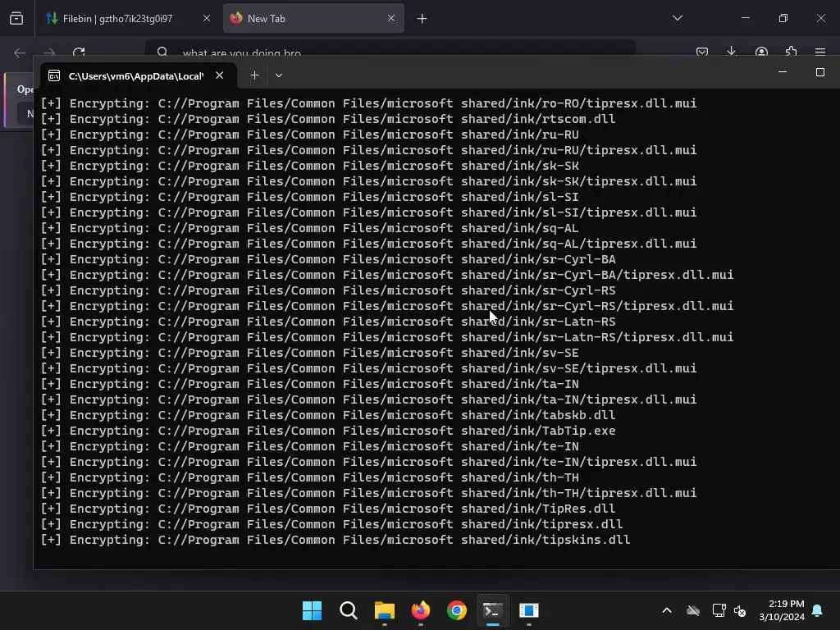Click the line ending ink/TipRes.dll
This screenshot has height=630, width=840.
(328, 509)
